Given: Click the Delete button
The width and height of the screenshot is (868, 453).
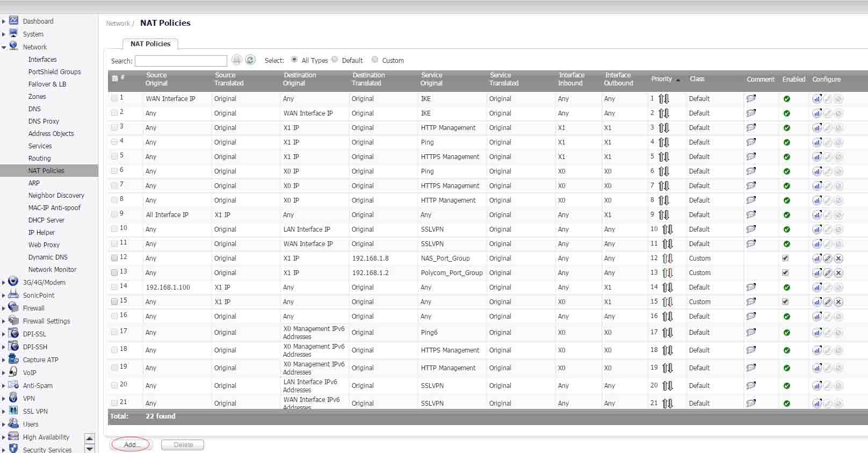Looking at the screenshot, I should click(183, 445).
